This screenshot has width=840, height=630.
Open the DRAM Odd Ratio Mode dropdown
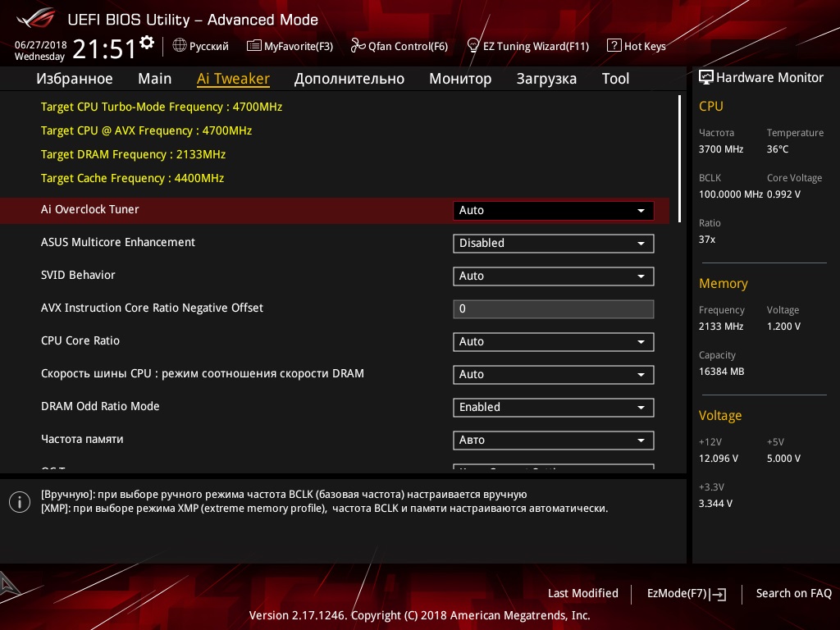pos(554,407)
